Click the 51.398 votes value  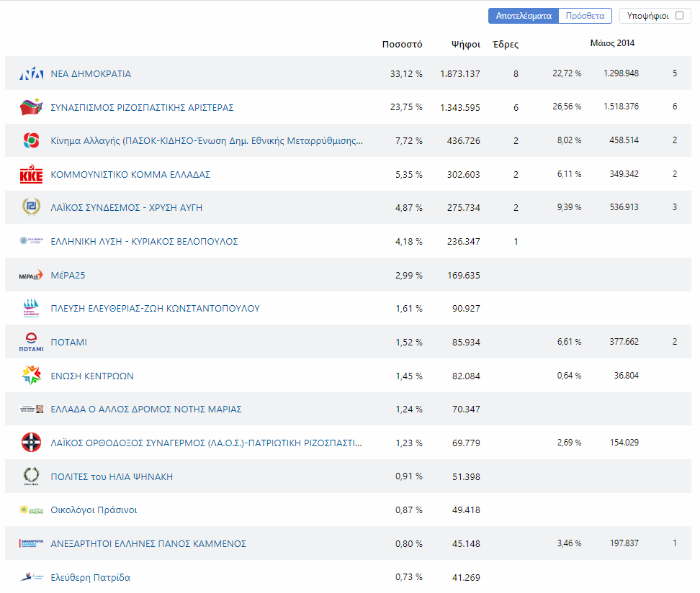pyautogui.click(x=466, y=476)
